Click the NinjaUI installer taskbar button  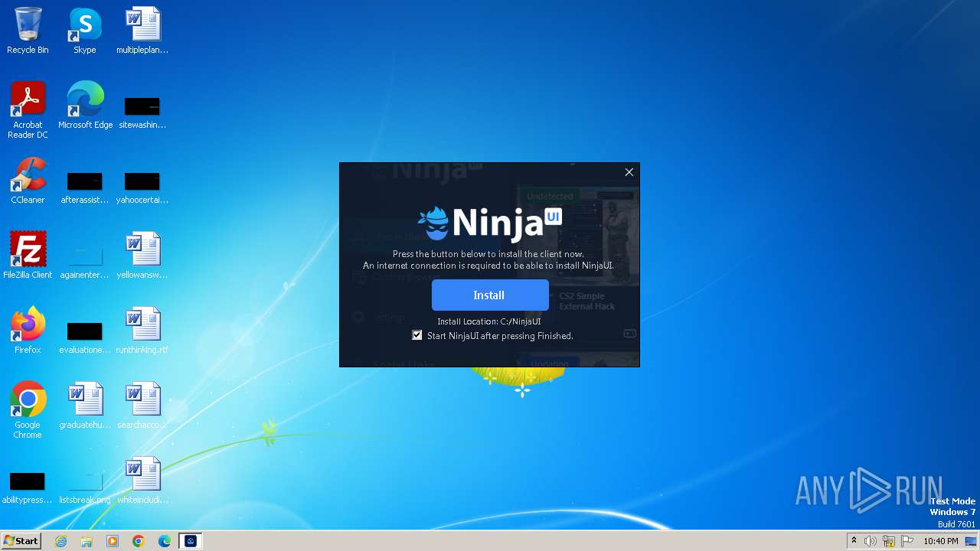tap(191, 541)
